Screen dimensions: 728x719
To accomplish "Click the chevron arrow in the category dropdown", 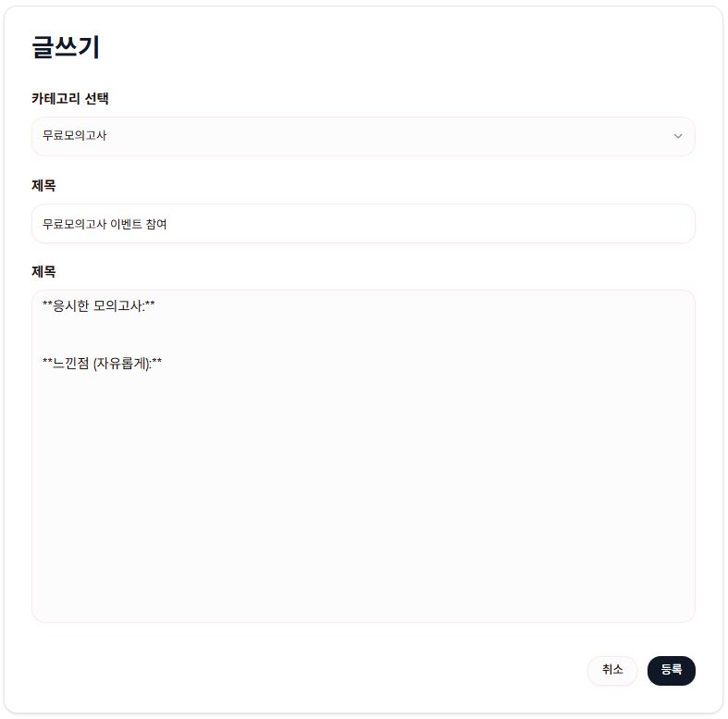I will coord(678,136).
